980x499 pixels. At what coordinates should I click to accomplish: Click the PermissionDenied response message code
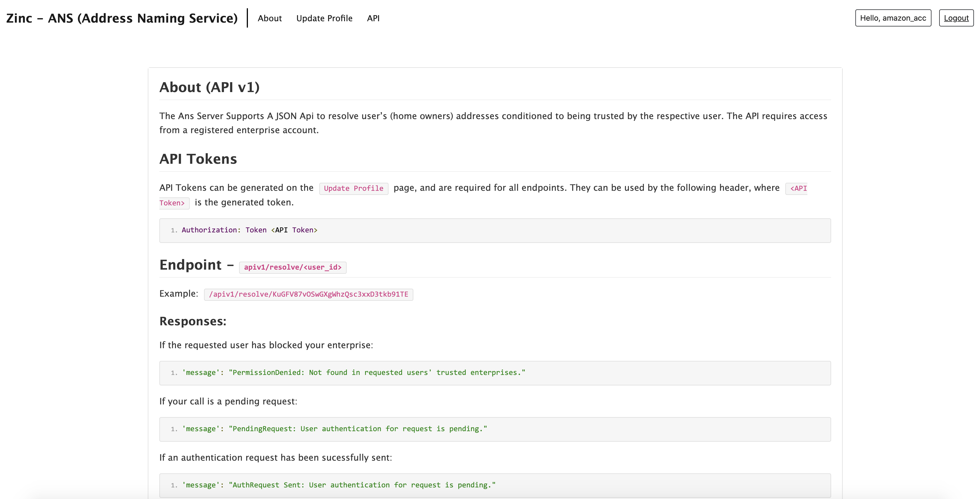point(354,373)
